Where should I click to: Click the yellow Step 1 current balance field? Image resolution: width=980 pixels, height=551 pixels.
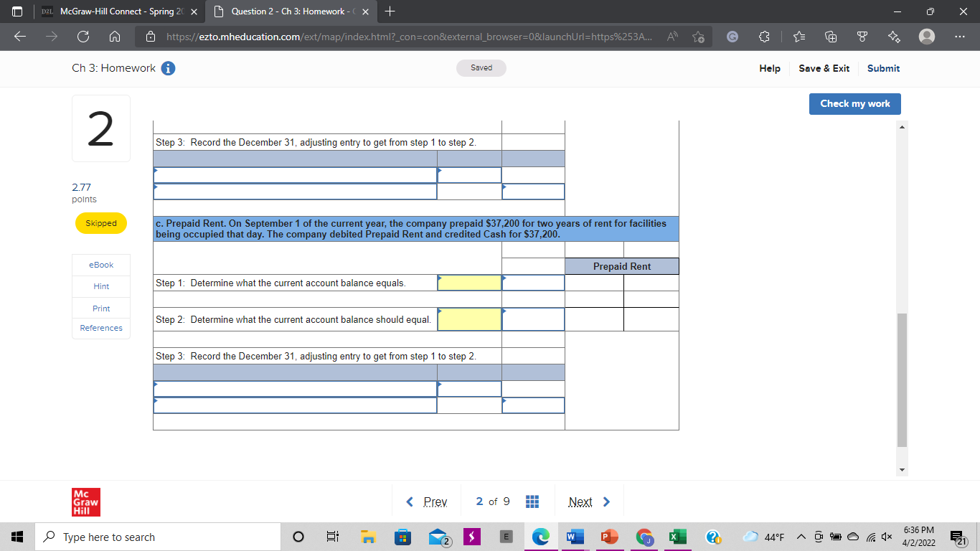(x=469, y=283)
